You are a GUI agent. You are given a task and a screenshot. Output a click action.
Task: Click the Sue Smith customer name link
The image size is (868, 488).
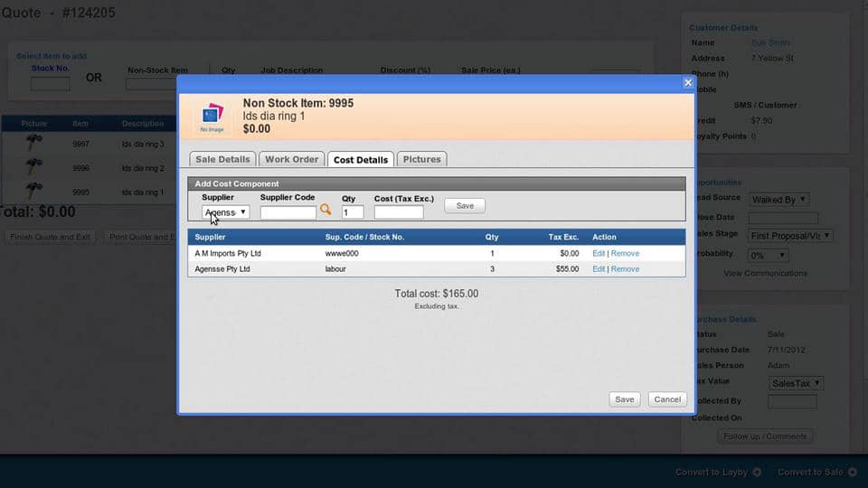pos(770,42)
